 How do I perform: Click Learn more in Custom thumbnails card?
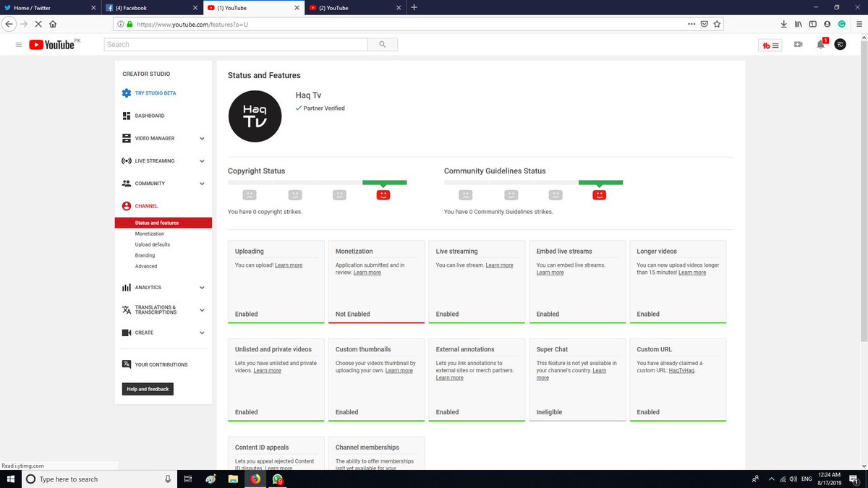tap(399, 370)
